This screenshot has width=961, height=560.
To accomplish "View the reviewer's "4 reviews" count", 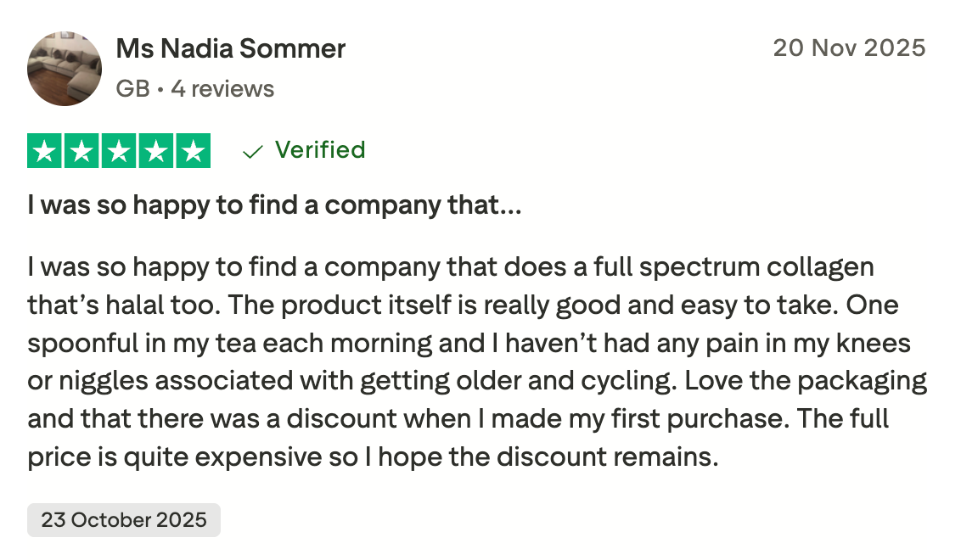I will pos(222,89).
